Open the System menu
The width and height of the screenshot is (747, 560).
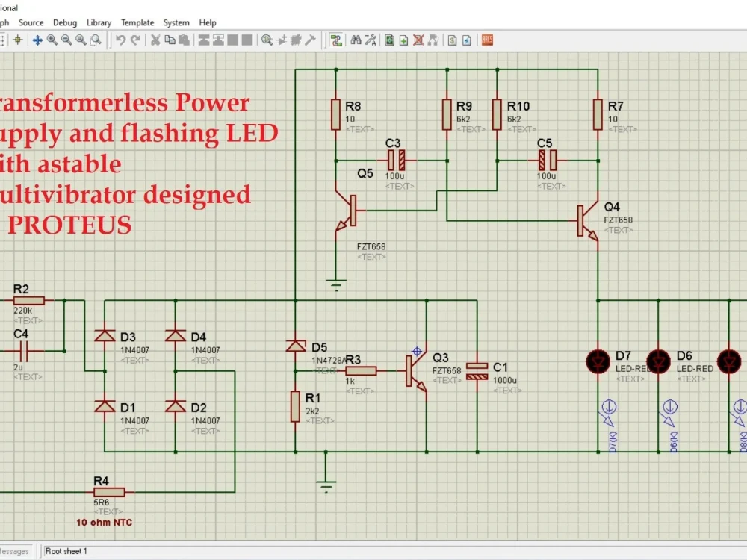coord(176,22)
